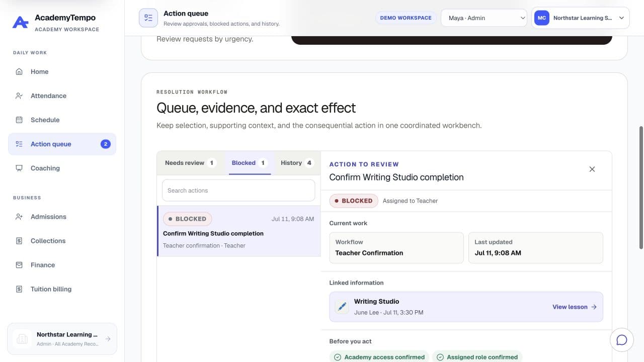Image resolution: width=644 pixels, height=362 pixels.
Task: Select the Confirm Writing Studio completion item
Action: tap(239, 231)
